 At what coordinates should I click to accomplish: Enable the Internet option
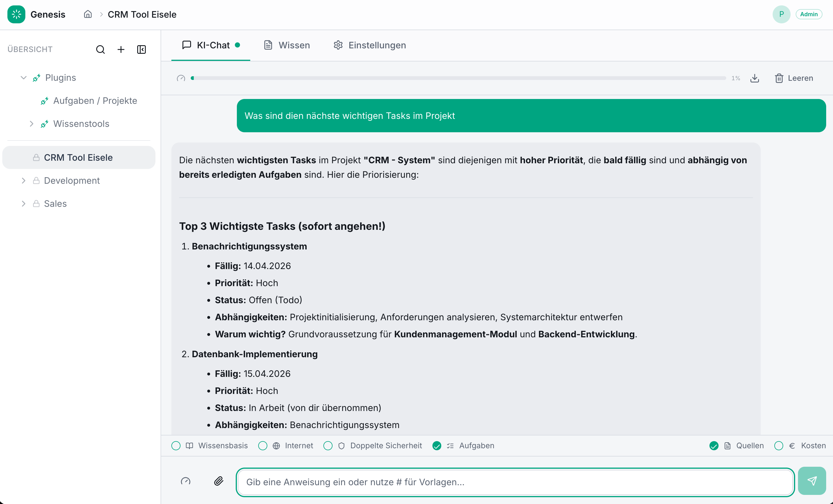tap(263, 446)
